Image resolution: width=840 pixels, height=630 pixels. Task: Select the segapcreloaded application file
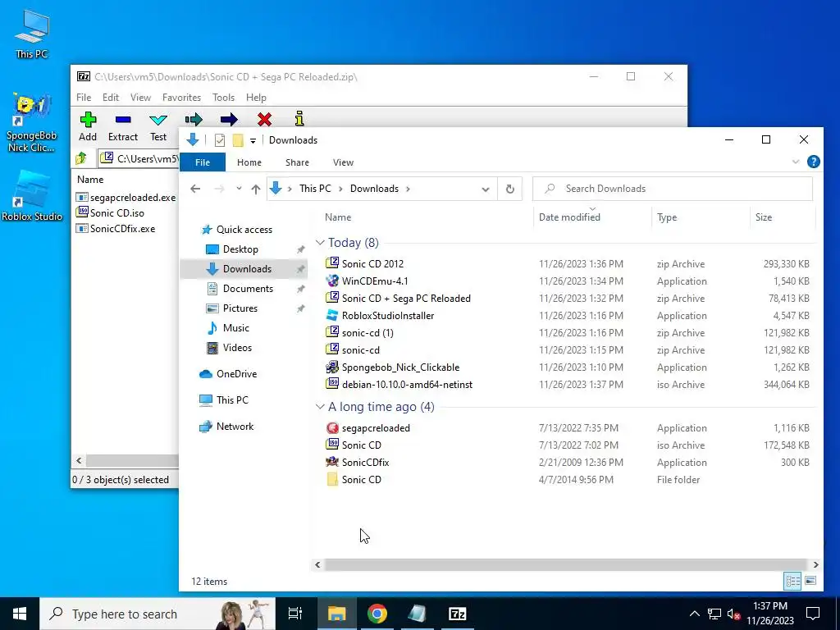point(376,428)
